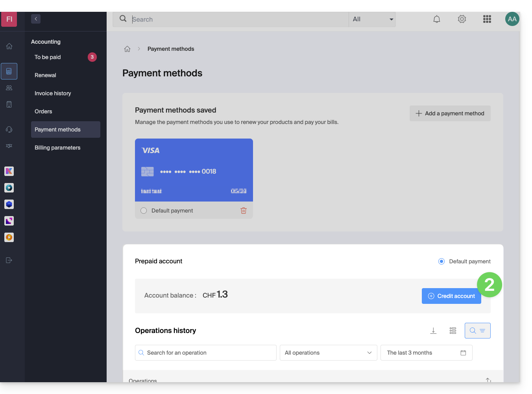Open the Last 3 months date picker
The width and height of the screenshot is (532, 394).
click(x=426, y=353)
